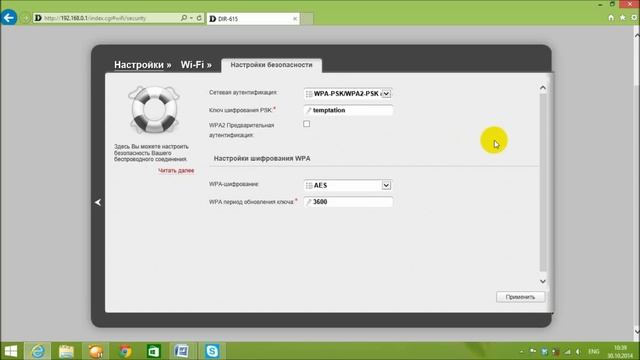This screenshot has height=360, width=640.
Task: Toggle WPA2 Предварительная аутентификация checkbox
Action: 307,124
